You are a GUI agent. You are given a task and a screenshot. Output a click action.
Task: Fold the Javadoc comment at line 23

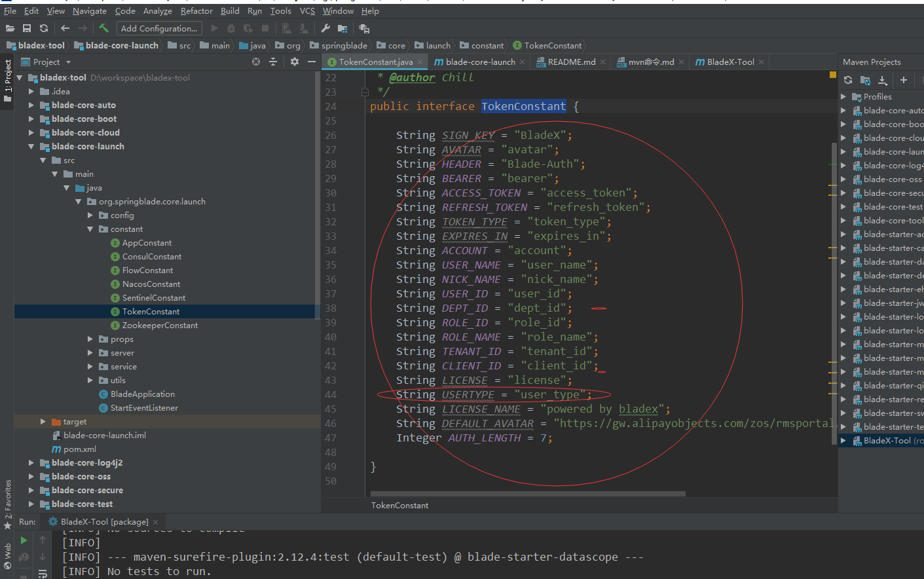tap(365, 92)
